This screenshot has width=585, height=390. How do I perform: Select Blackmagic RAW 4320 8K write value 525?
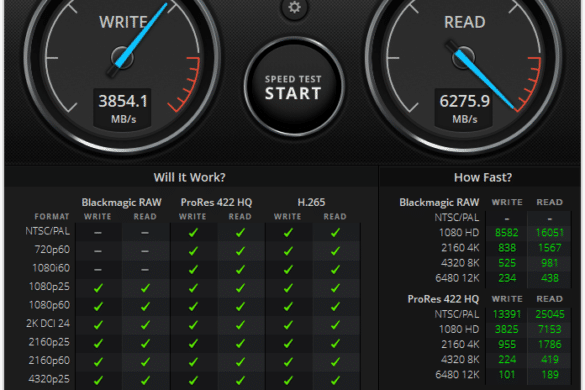tap(507, 263)
